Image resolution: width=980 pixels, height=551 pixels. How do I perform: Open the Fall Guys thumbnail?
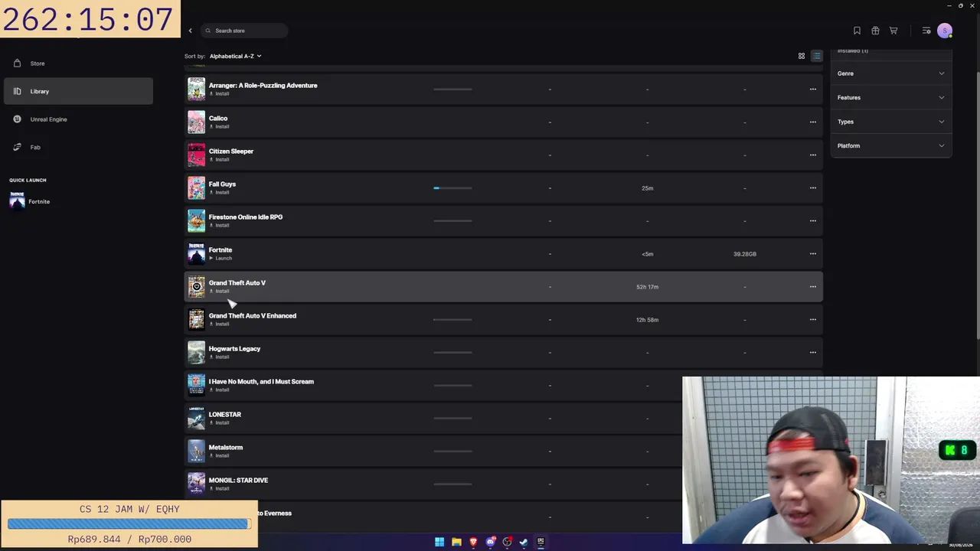click(197, 187)
